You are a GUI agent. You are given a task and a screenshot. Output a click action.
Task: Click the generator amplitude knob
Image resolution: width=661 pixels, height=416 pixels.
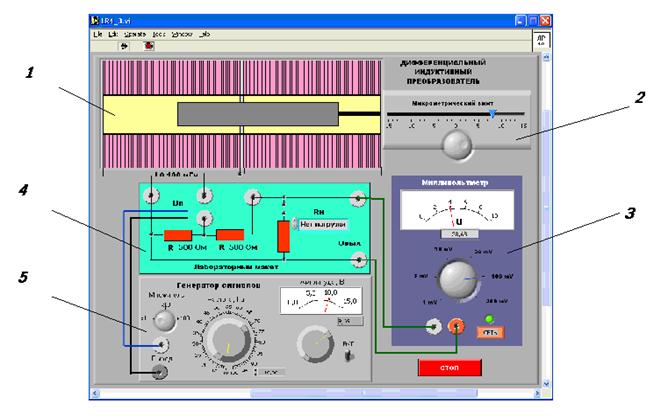315,344
